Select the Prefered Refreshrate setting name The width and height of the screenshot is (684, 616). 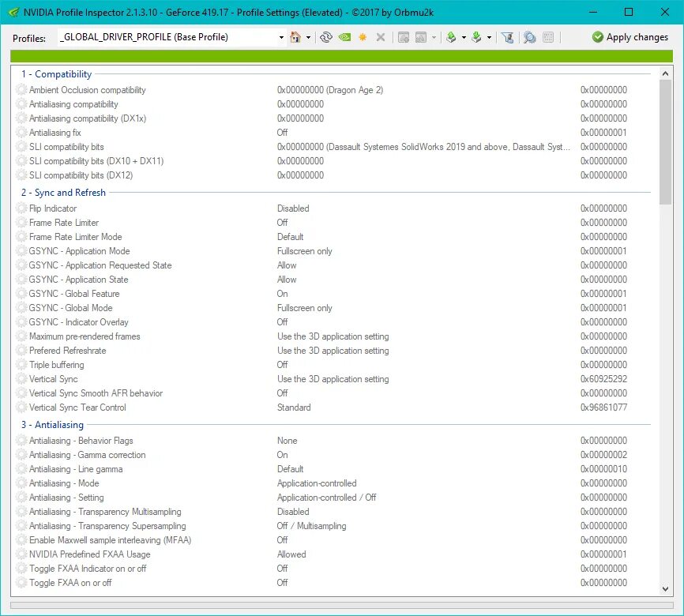pos(68,351)
